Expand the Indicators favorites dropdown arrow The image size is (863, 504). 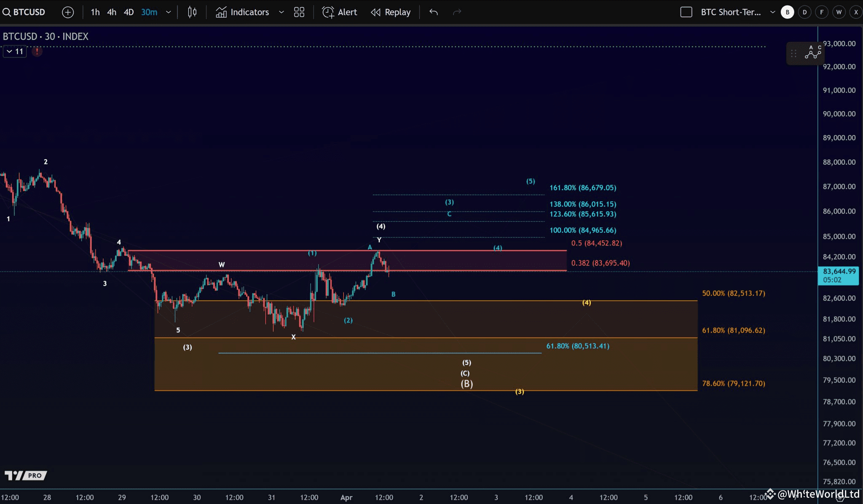pos(281,12)
